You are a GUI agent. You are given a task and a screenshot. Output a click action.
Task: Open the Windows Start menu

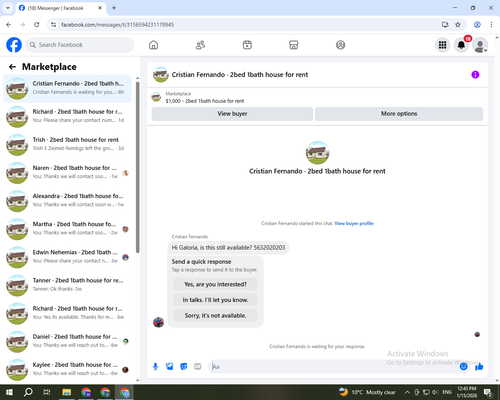pyautogui.click(x=9, y=392)
